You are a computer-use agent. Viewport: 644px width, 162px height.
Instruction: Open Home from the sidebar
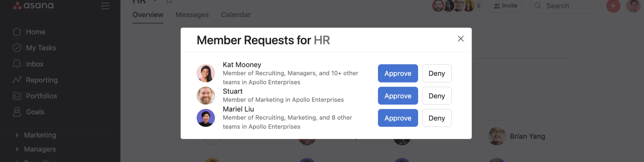click(x=35, y=32)
